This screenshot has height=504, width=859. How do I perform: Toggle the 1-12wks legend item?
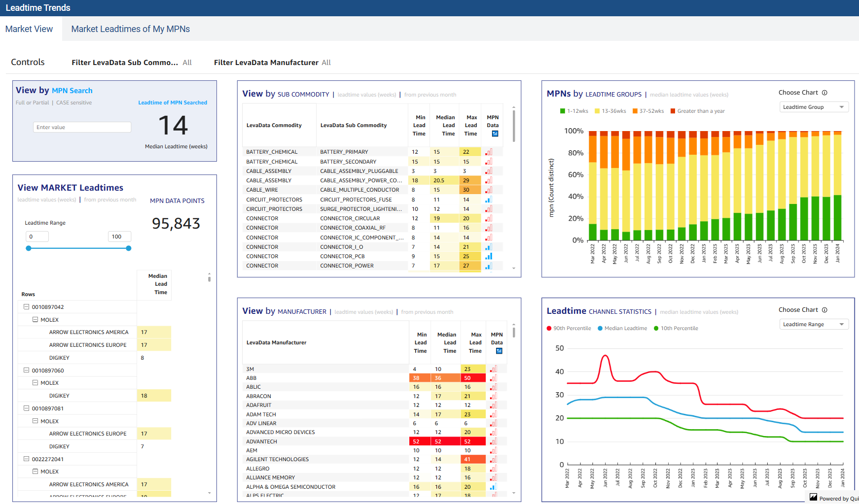(x=574, y=111)
